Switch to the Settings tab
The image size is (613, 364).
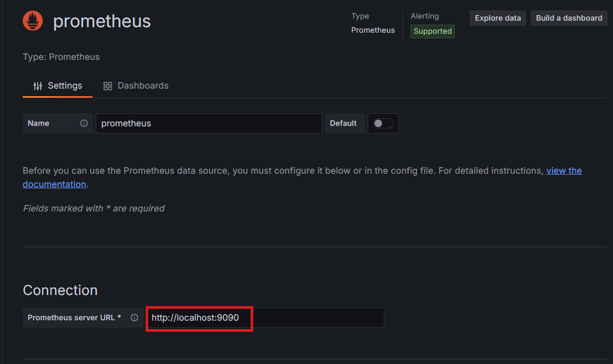[58, 86]
